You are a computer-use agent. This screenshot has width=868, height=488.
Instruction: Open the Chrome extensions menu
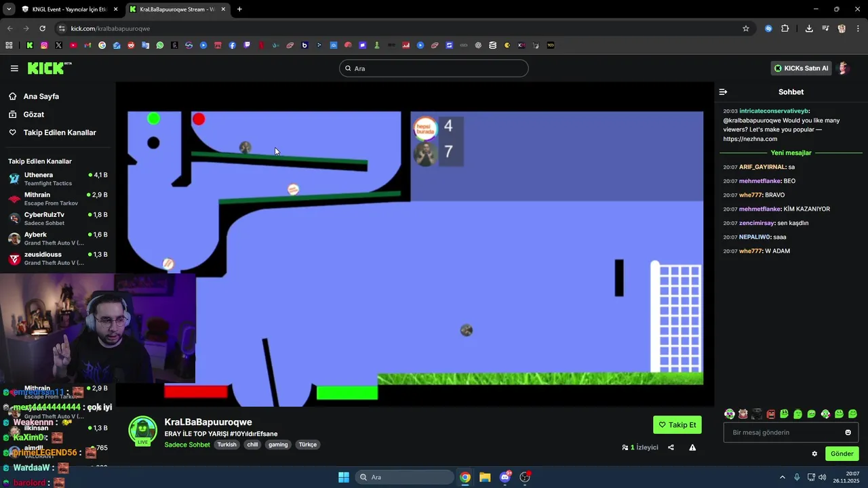(785, 28)
